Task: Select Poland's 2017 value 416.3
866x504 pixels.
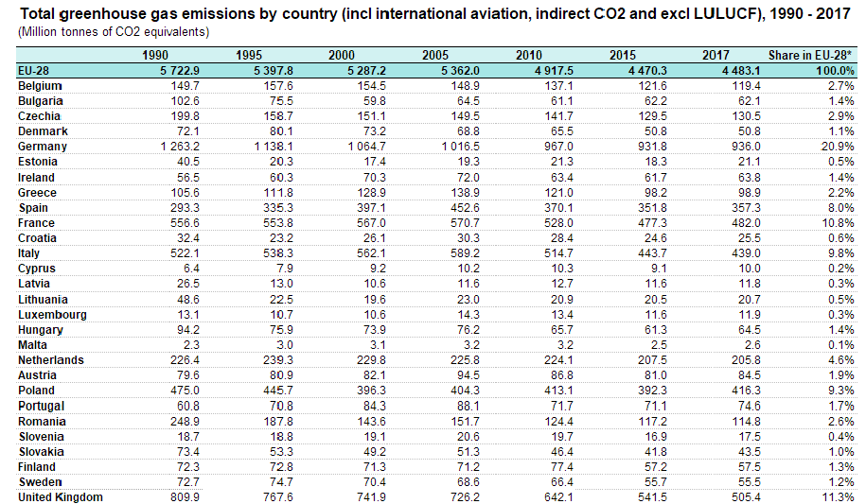Action: 744,390
